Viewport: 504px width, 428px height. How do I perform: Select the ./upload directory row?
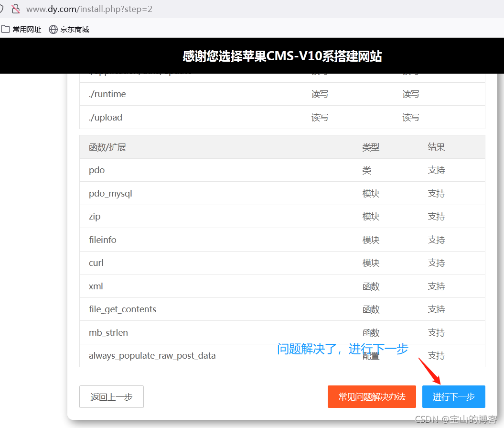106,118
